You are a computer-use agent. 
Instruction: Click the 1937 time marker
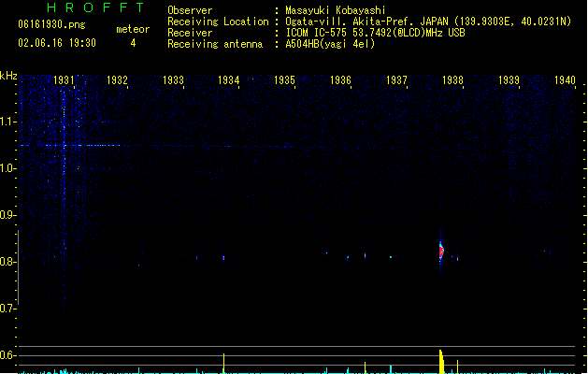396,80
